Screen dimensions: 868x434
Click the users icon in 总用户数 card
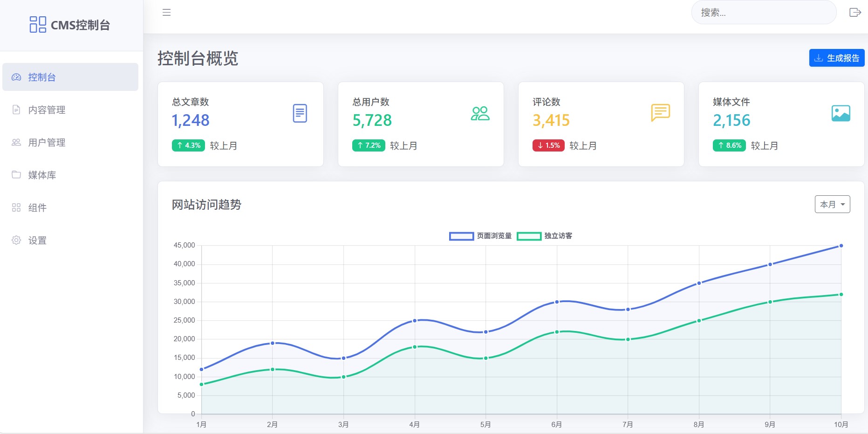coord(480,113)
